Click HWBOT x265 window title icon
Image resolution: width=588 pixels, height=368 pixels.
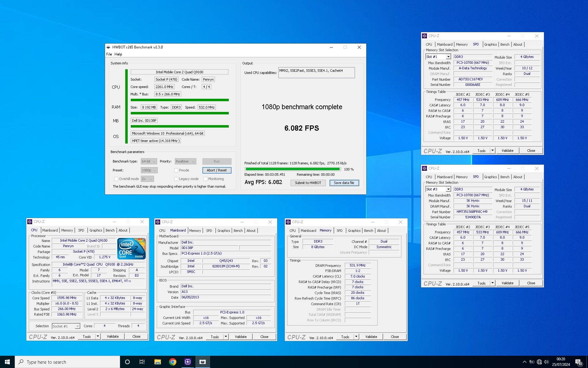pyautogui.click(x=108, y=47)
